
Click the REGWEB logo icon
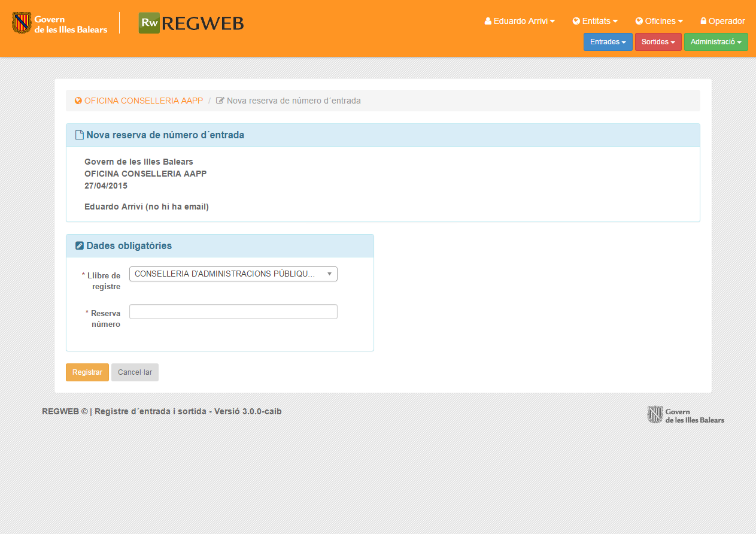[149, 23]
